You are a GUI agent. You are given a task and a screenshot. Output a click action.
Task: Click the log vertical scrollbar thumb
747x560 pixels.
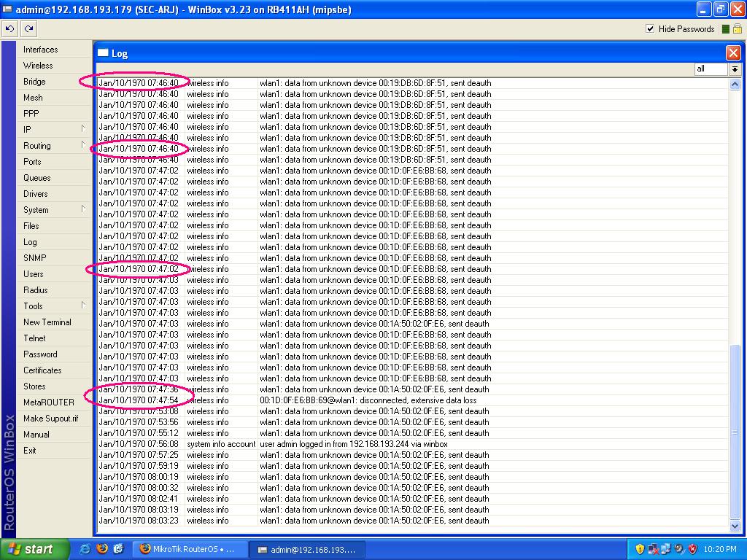(735, 432)
